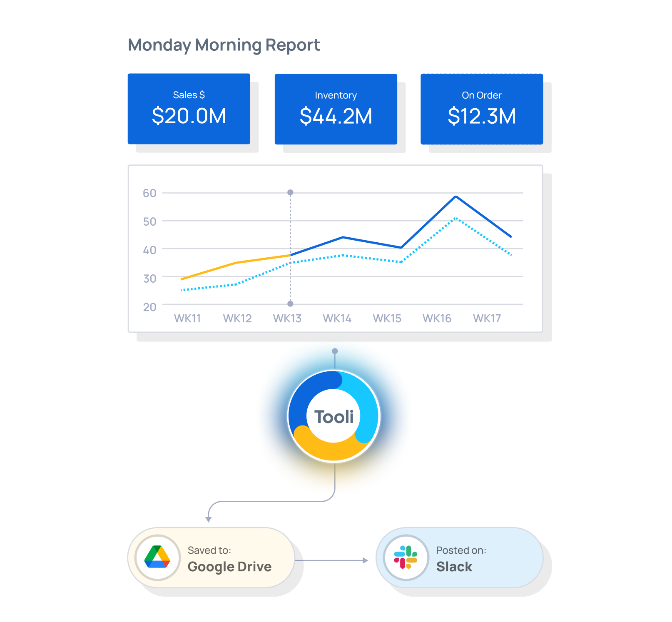Screen dimensions: 672x622
Task: Open the On Order $12.3M card
Action: tap(482, 109)
